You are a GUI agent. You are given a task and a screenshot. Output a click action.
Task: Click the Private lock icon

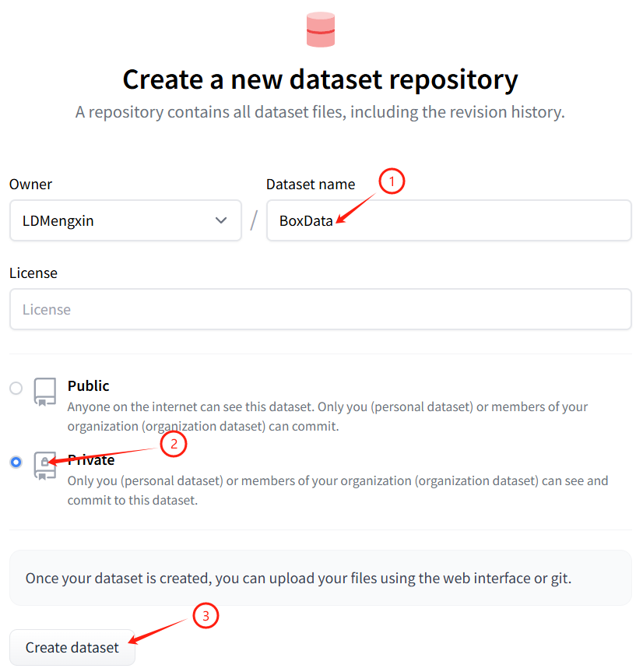coord(45,465)
